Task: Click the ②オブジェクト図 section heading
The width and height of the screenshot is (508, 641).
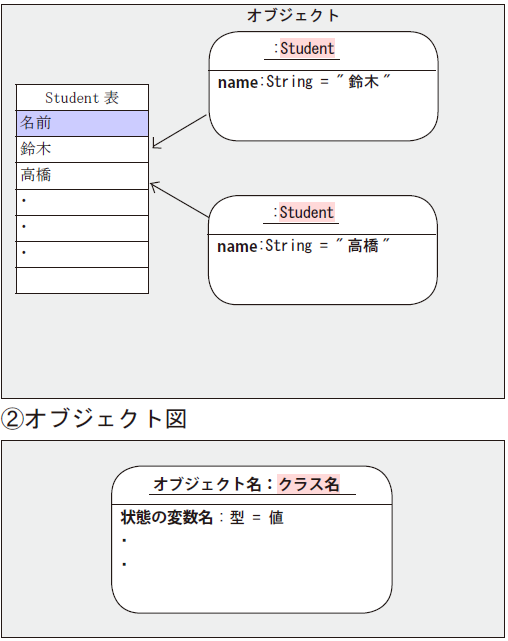Action: tap(94, 419)
